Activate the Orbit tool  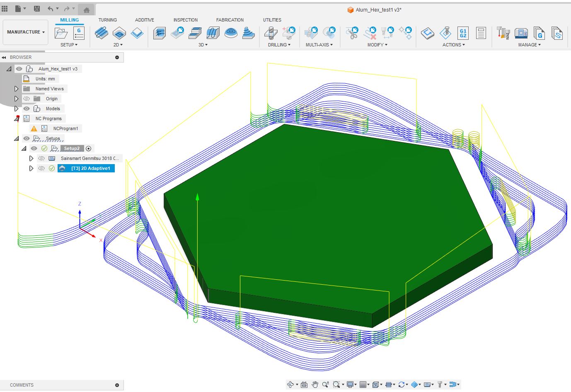(291, 385)
